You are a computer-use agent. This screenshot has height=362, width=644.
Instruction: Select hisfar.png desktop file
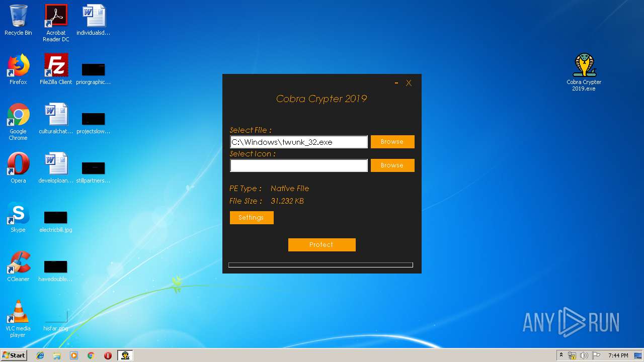56,320
